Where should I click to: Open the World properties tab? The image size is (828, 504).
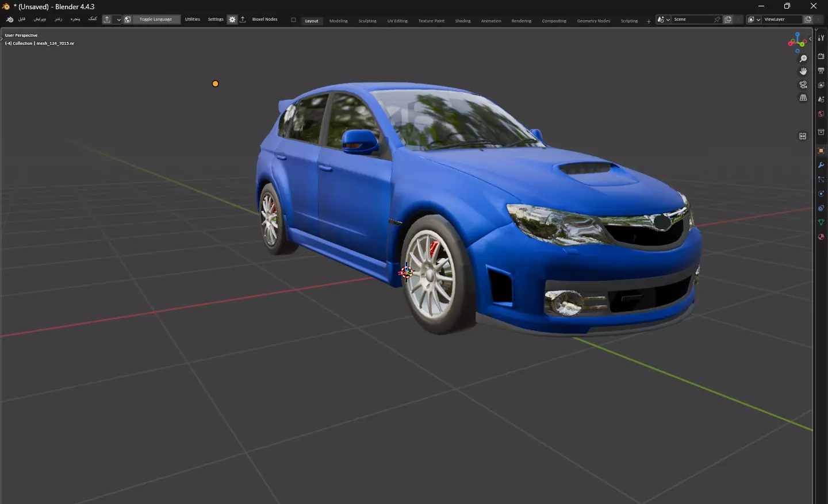click(821, 114)
